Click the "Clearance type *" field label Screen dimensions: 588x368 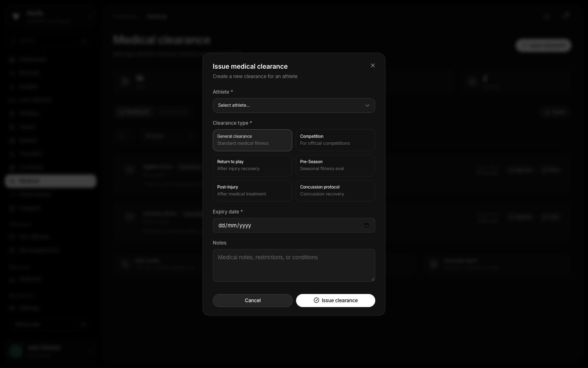click(232, 123)
